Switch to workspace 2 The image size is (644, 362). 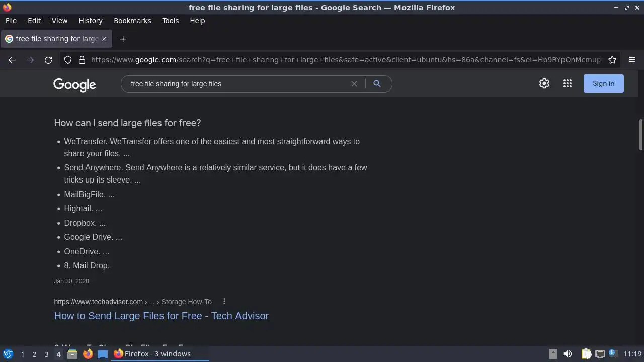34,354
